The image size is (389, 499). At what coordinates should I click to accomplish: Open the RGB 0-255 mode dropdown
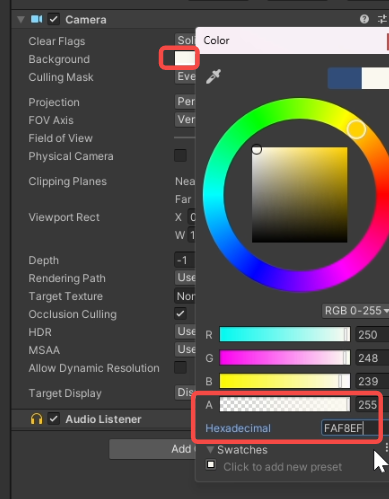[x=356, y=311]
